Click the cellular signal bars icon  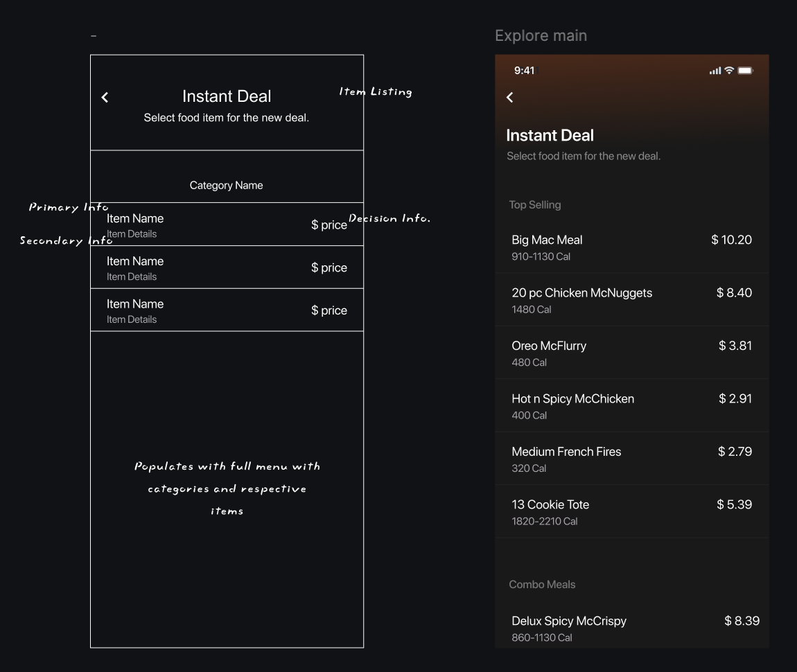point(715,71)
